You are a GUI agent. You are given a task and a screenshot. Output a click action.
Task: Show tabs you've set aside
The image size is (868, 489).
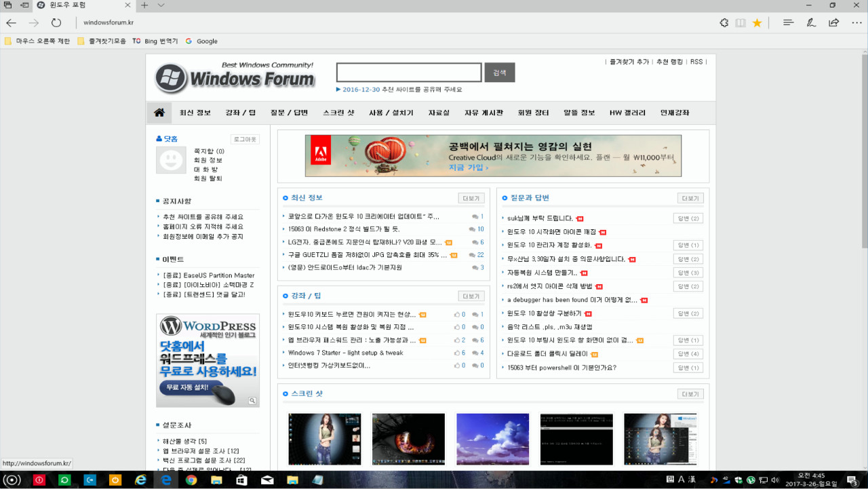pyautogui.click(x=7, y=5)
